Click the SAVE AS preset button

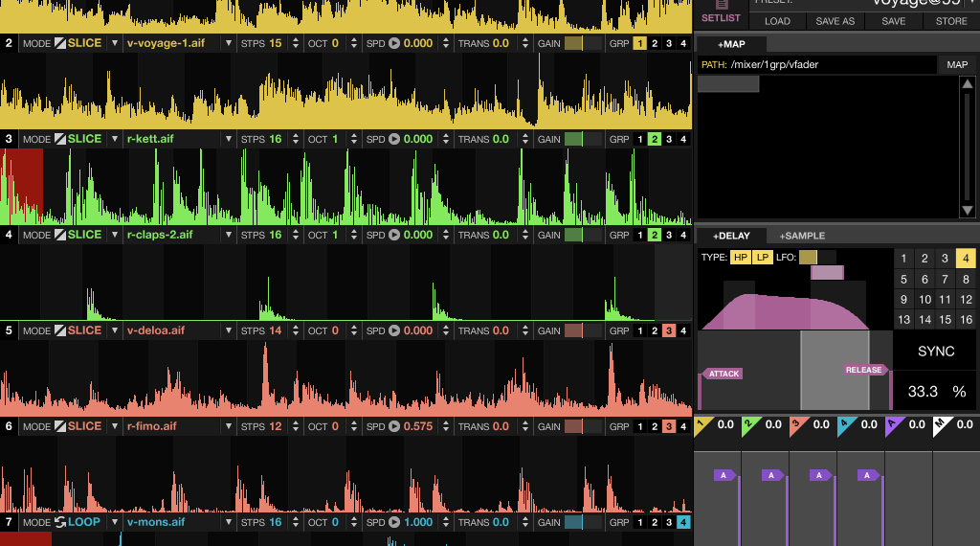(835, 21)
